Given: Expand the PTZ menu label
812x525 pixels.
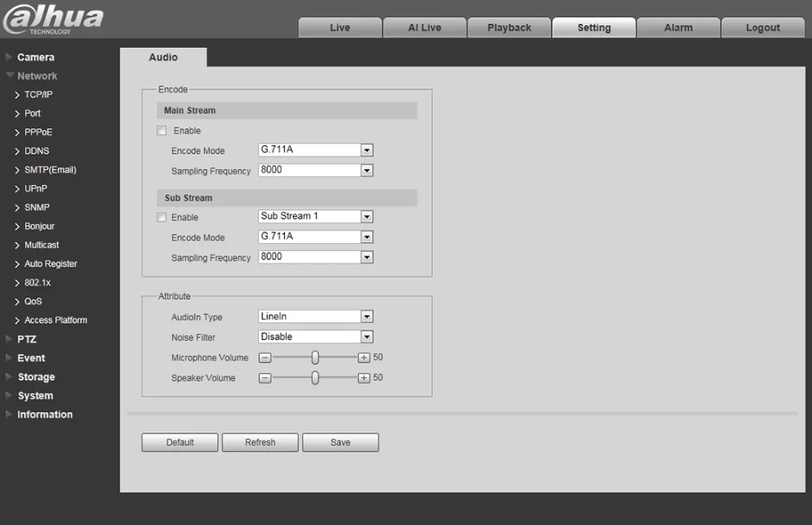Looking at the screenshot, I should (27, 339).
